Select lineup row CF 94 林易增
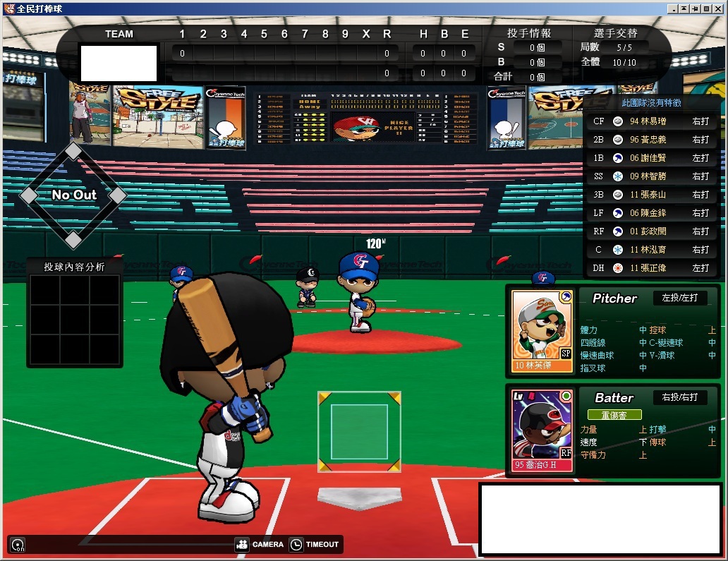 [x=651, y=121]
